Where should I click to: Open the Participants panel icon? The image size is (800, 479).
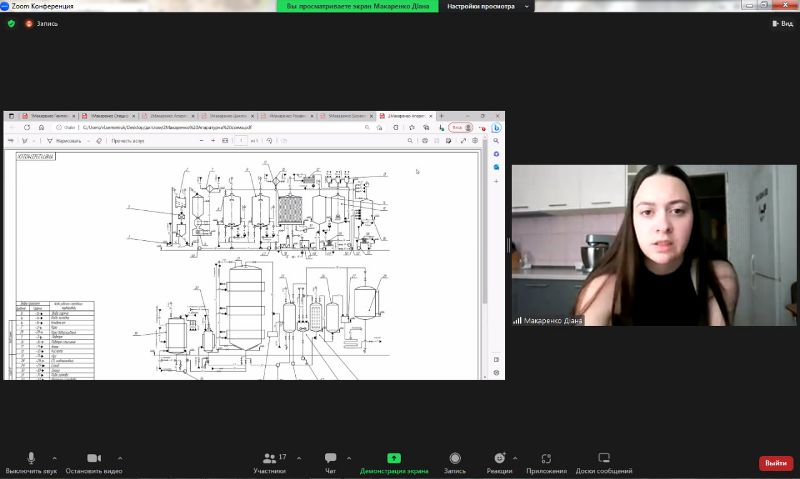pos(268,459)
